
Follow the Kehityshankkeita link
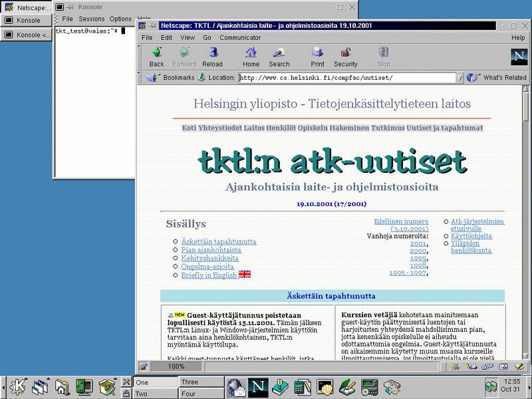[x=209, y=258]
